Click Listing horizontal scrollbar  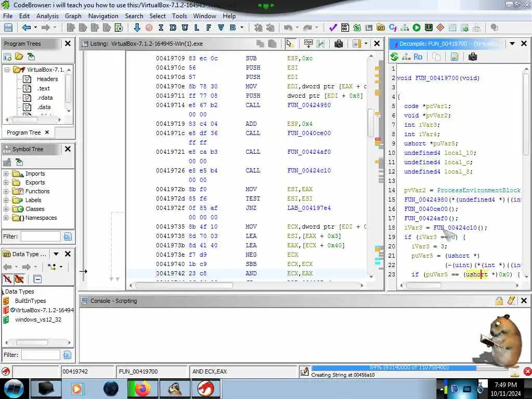pyautogui.click(x=184, y=285)
